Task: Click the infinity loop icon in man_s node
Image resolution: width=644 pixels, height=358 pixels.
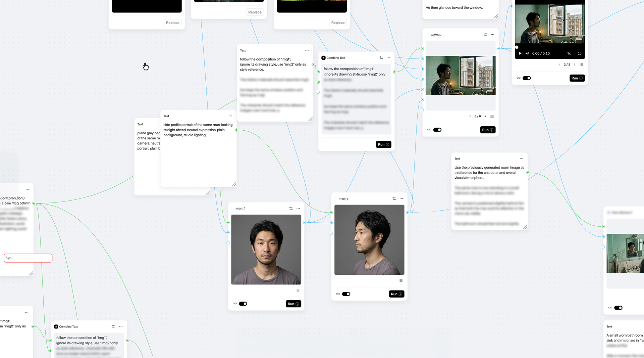Action: click(x=338, y=294)
